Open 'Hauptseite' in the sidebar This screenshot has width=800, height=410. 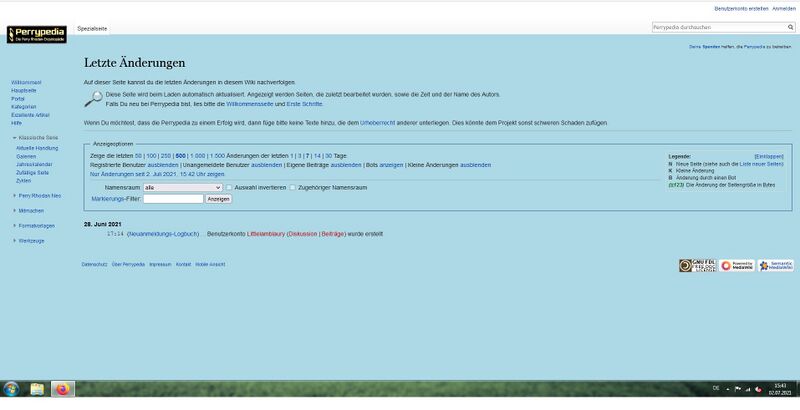pyautogui.click(x=23, y=90)
